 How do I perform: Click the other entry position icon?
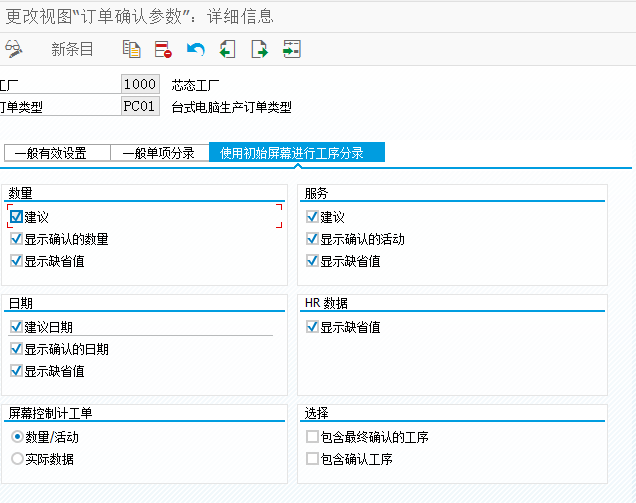click(x=292, y=49)
